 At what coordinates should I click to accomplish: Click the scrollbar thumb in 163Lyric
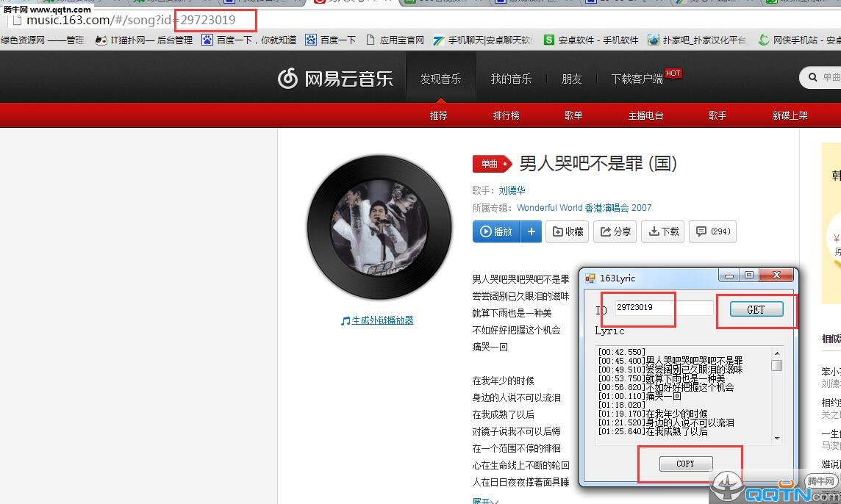tap(776, 365)
